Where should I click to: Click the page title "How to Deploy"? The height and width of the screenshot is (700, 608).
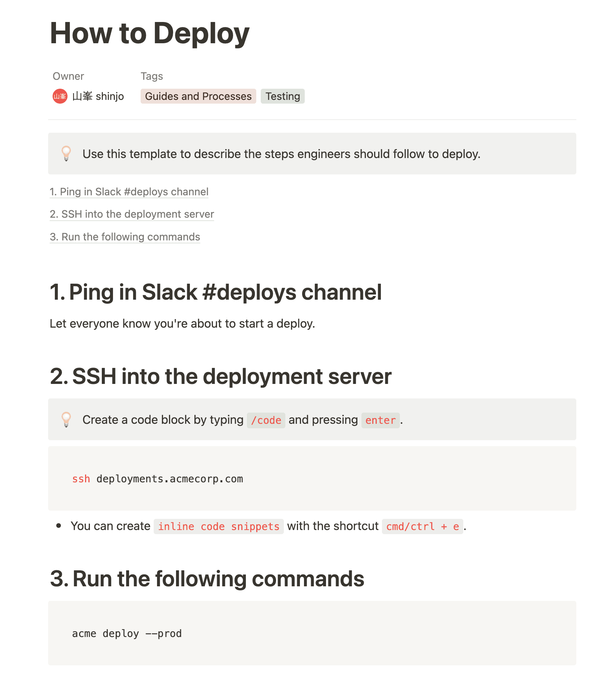click(x=149, y=34)
